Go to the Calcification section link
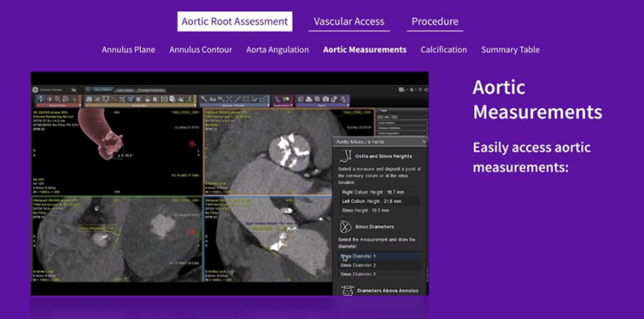Image resolution: width=644 pixels, height=319 pixels. click(444, 50)
